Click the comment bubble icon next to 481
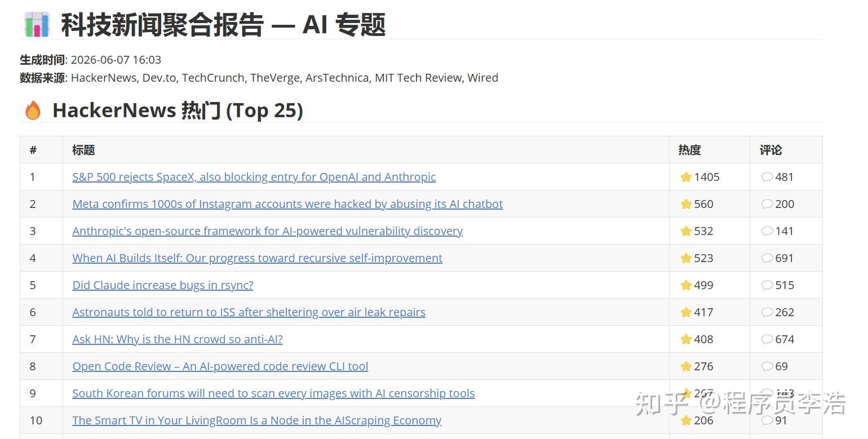The width and height of the screenshot is (868, 439). [767, 177]
